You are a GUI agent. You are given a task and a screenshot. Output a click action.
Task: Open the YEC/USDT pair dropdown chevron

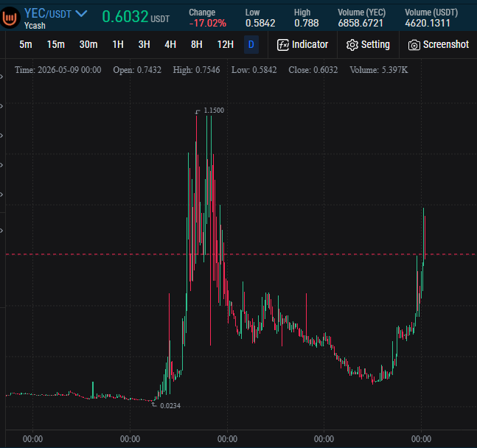pyautogui.click(x=81, y=13)
